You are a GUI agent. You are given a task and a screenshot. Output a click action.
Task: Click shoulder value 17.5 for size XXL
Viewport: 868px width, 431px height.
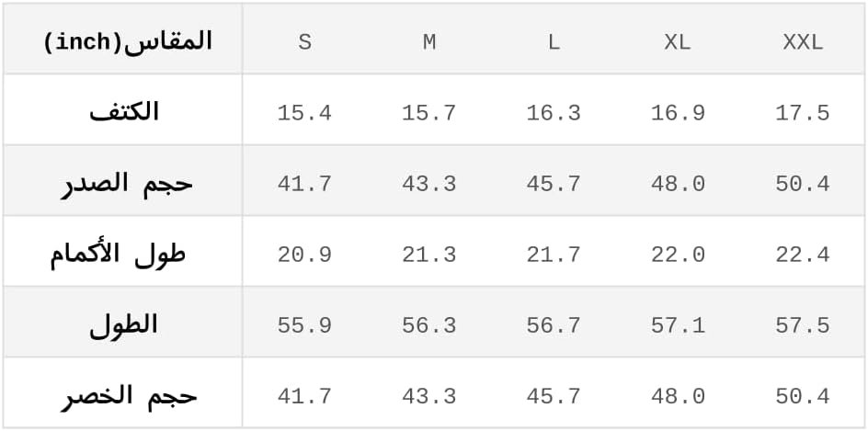point(803,113)
